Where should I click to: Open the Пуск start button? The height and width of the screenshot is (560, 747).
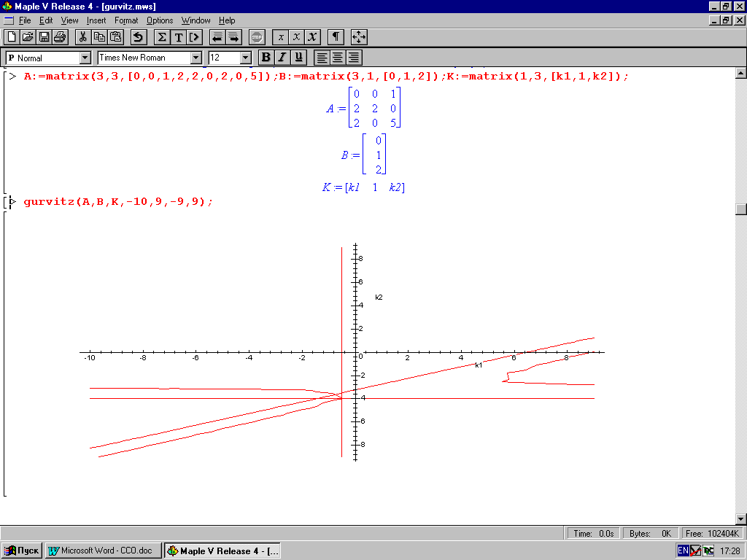21,551
